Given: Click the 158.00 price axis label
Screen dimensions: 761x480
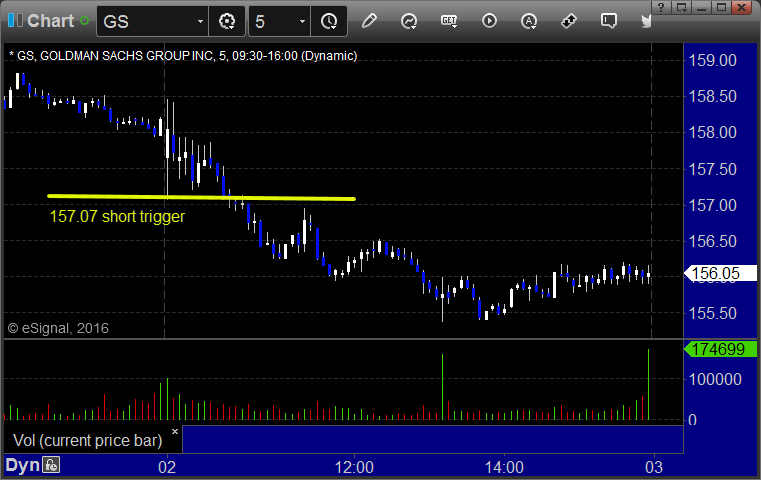Looking at the screenshot, I should point(712,132).
